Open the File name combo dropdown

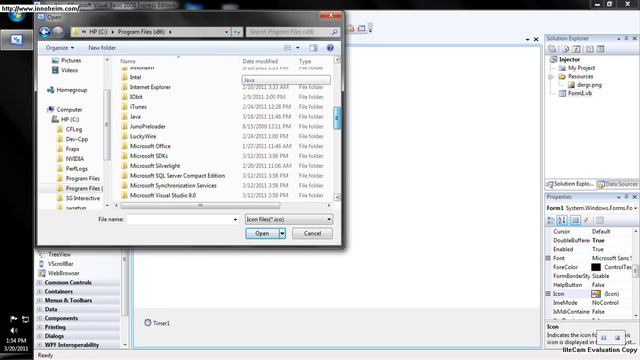(x=235, y=220)
